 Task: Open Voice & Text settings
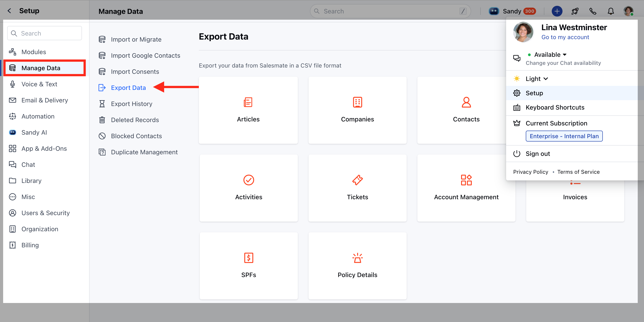[x=45, y=84]
